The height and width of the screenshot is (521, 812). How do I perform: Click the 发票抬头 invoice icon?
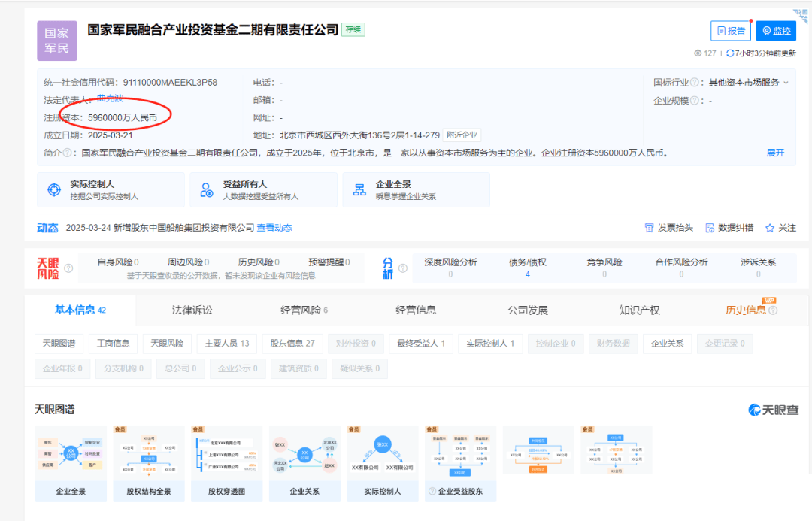[x=649, y=228]
